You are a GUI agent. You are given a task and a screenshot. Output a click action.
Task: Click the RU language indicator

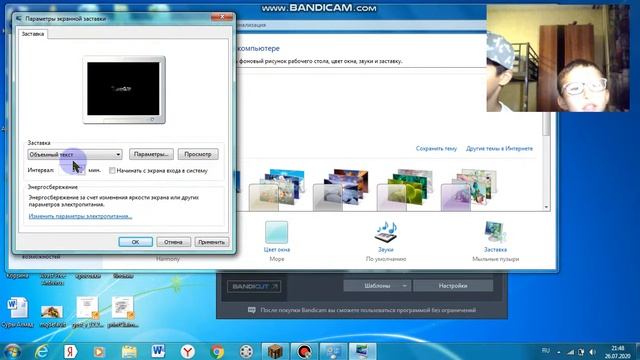[x=545, y=350]
